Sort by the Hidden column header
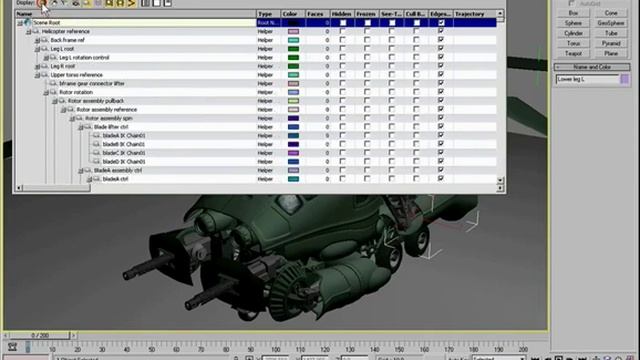The height and width of the screenshot is (360, 640). (342, 14)
